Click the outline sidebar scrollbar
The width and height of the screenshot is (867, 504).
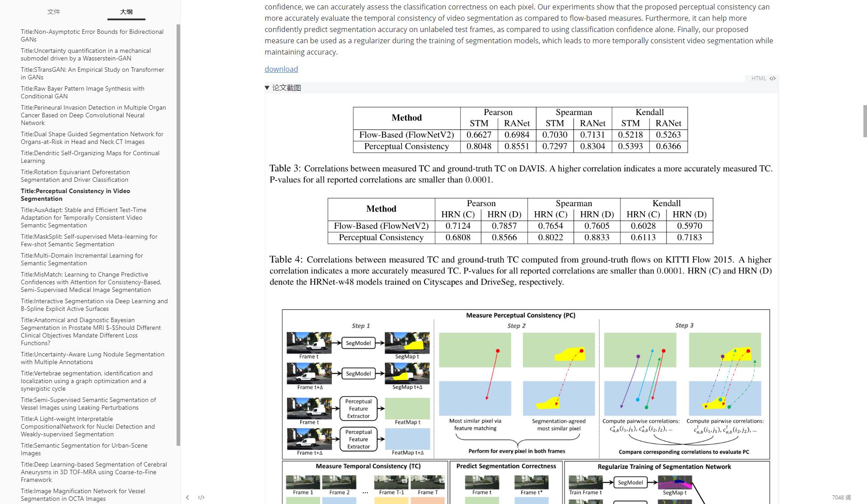178,235
